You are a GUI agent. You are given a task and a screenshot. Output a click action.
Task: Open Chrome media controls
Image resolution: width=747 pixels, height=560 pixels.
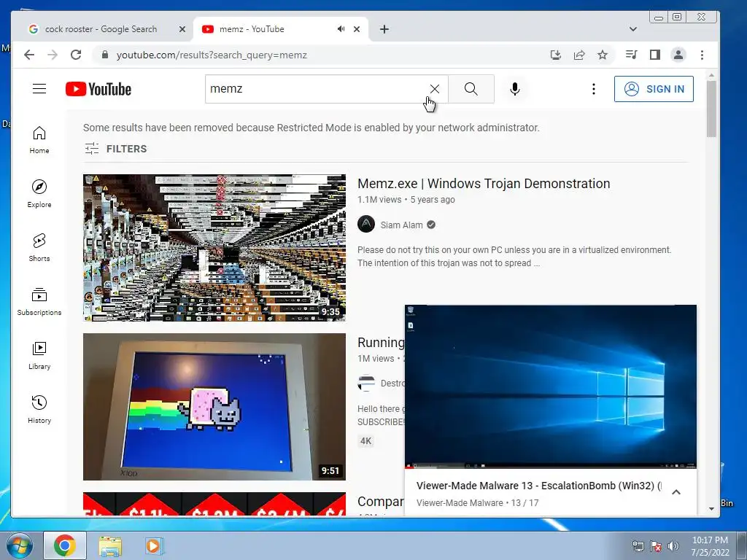(x=631, y=55)
